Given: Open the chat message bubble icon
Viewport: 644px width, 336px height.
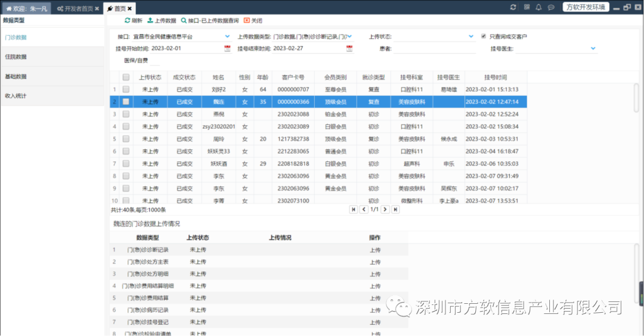Looking at the screenshot, I should [x=551, y=7].
